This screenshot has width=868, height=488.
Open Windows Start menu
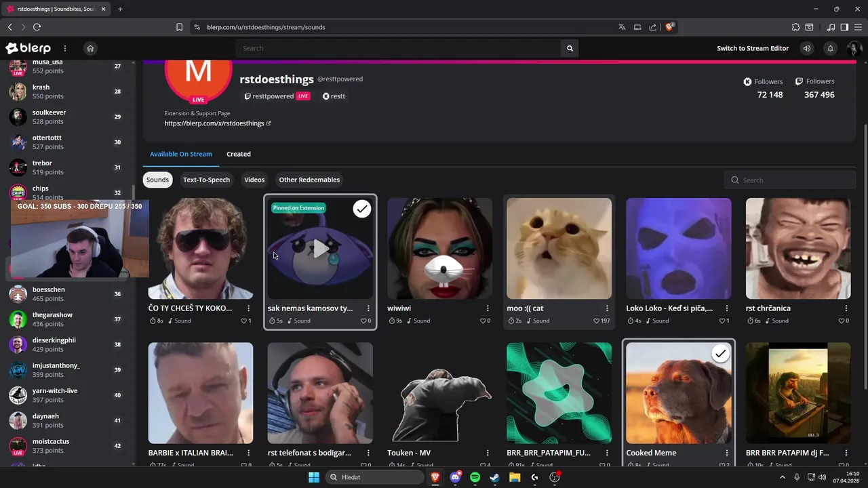pos(314,477)
